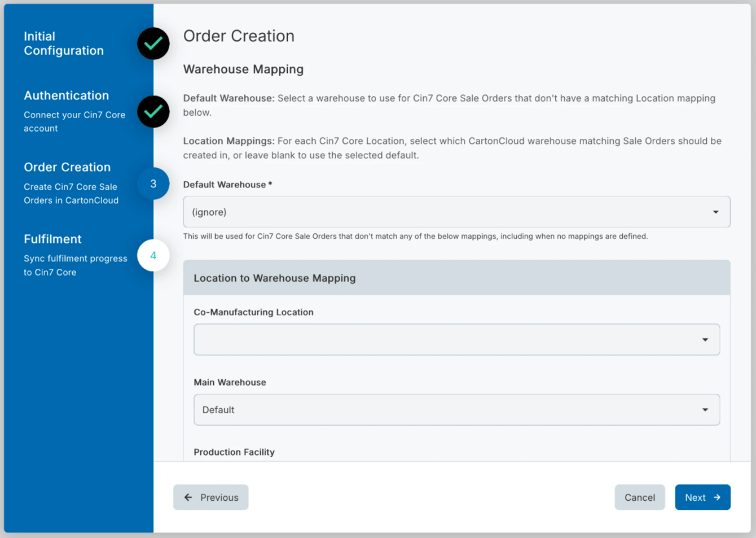This screenshot has height=538, width=756.
Task: Click the right arrow icon on Next
Action: point(717,497)
